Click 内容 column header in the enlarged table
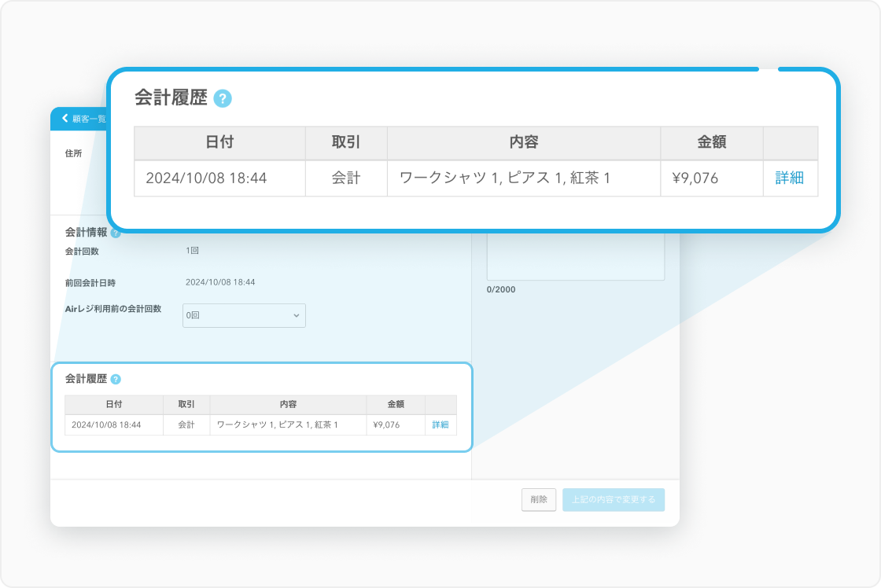The image size is (881, 588). click(523, 142)
